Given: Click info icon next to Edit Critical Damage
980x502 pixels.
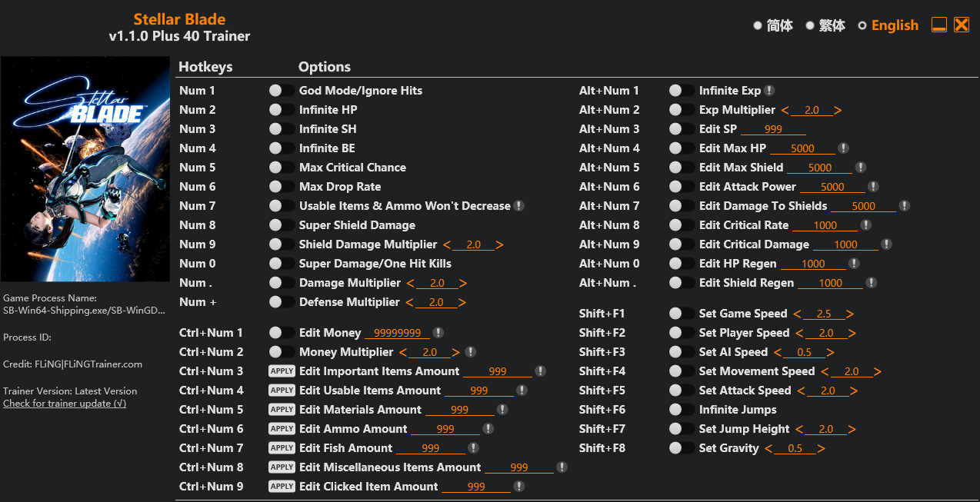Looking at the screenshot, I should point(886,244).
